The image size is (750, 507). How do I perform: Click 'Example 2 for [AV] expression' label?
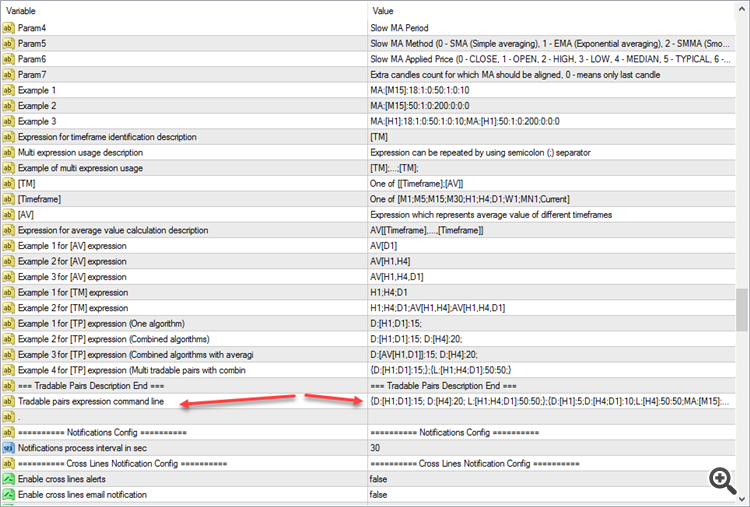[x=72, y=261]
